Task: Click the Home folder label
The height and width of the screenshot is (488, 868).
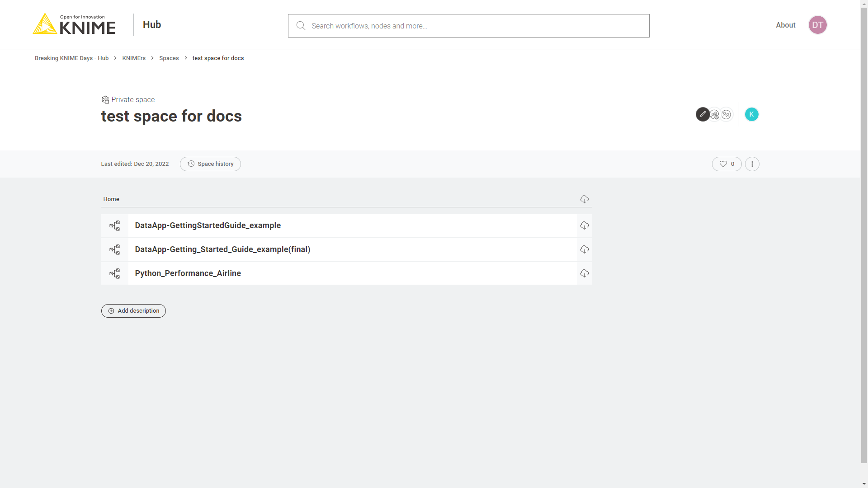Action: click(111, 199)
